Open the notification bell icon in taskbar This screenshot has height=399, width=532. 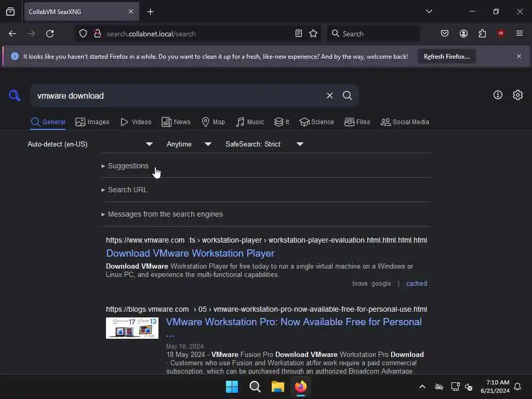(x=518, y=387)
